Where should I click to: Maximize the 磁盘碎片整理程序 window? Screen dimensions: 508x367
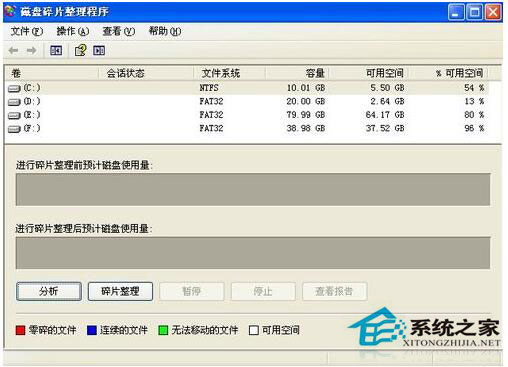pyautogui.click(x=475, y=12)
